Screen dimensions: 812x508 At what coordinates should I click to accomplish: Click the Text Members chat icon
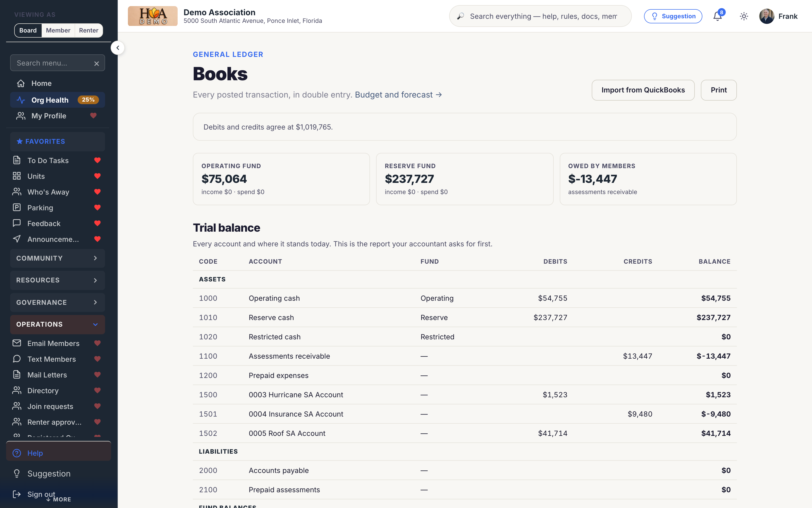[x=17, y=359]
